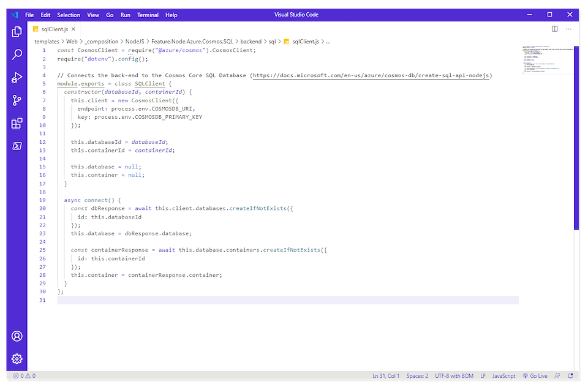Click "dotenv" string on line 2

tap(97, 59)
